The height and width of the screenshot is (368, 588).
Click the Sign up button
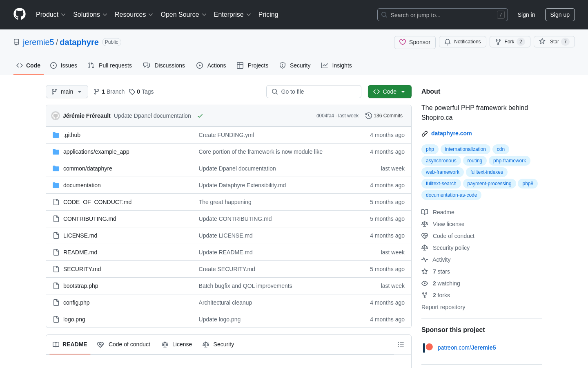pos(560,15)
